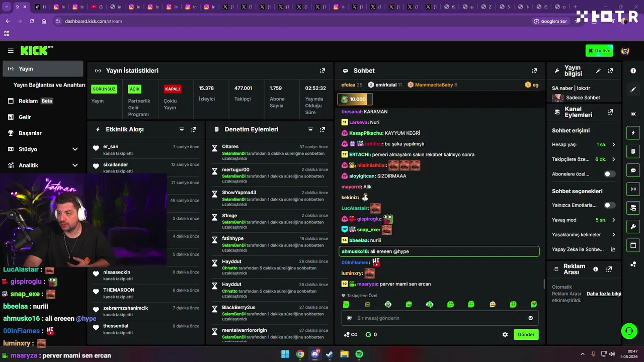The height and width of the screenshot is (362, 644).
Task: Go to the Gelir page
Action: (x=43, y=117)
